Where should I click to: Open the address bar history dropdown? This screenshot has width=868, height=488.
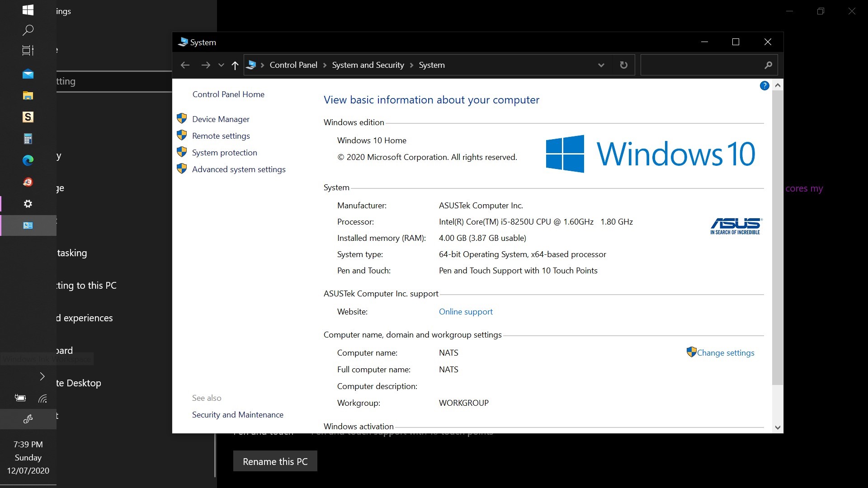[601, 65]
